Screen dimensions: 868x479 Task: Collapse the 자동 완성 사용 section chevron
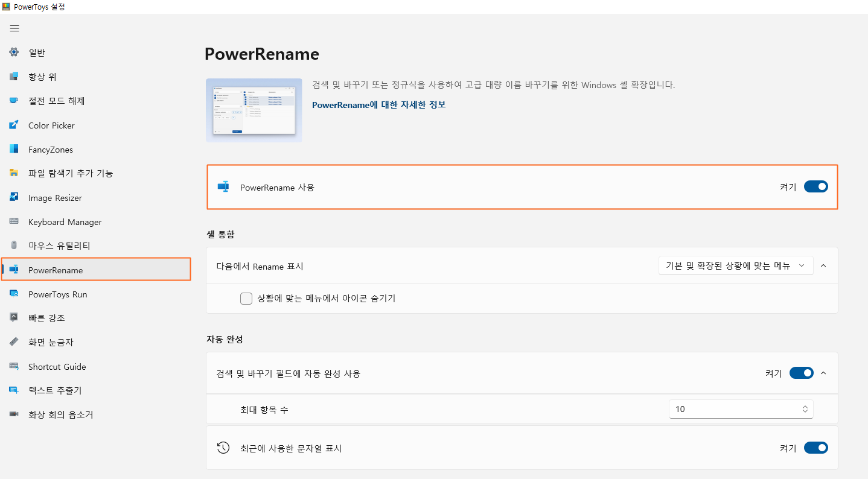coord(823,373)
